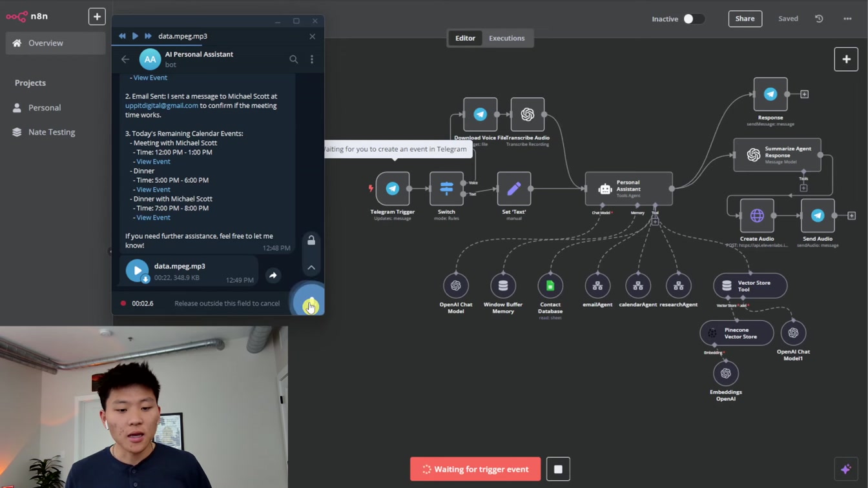This screenshot has width=868, height=488.
Task: Go back from the Telegram chat
Action: (x=125, y=59)
